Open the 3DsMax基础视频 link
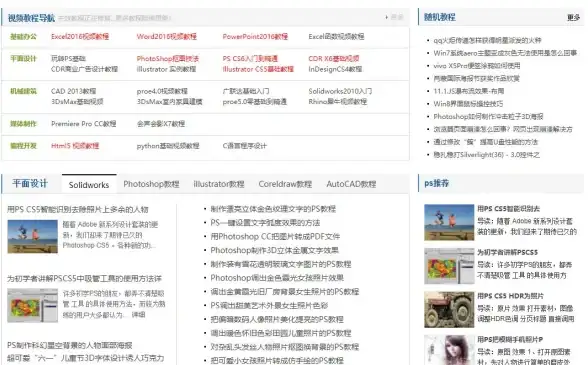Screen dimensions: 588x365 click(x=77, y=102)
